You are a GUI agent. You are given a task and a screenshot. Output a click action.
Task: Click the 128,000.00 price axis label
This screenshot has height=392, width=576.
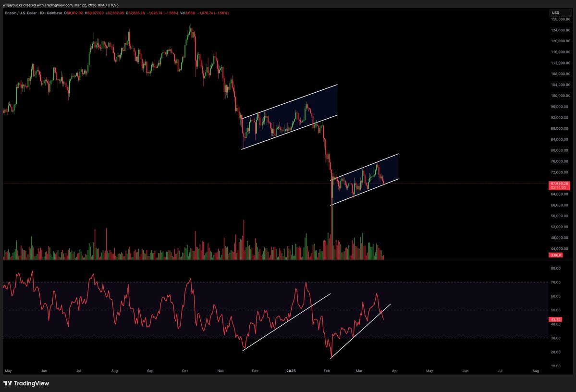click(561, 19)
